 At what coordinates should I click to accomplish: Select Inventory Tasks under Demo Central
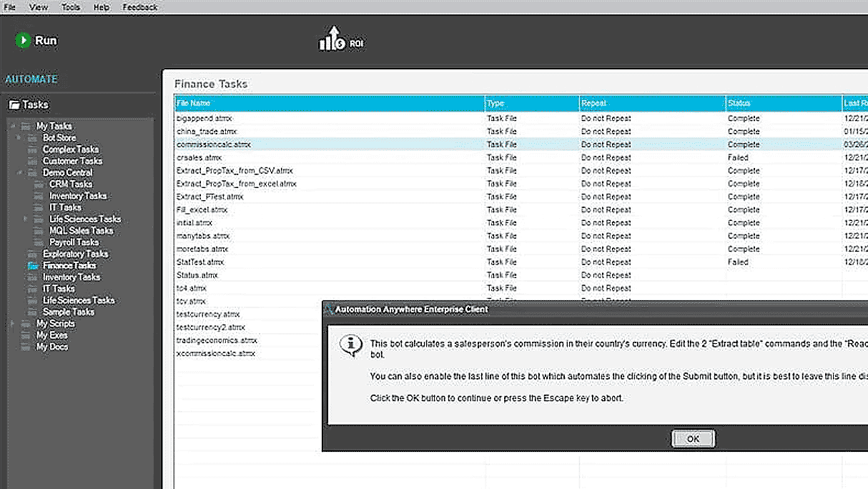point(78,196)
